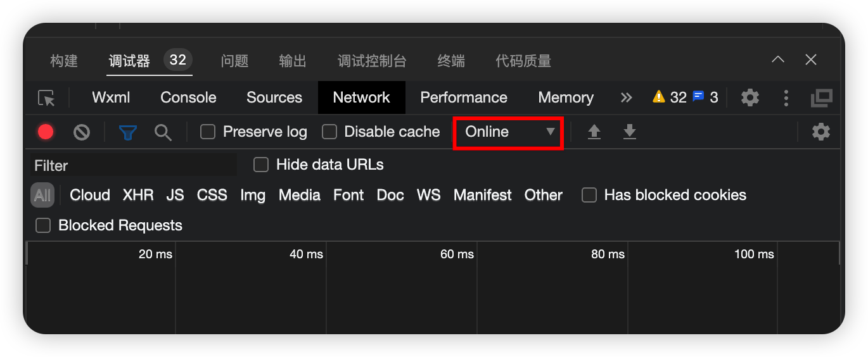Click the 80 ms timeline marker
868x357 pixels.
click(x=608, y=254)
